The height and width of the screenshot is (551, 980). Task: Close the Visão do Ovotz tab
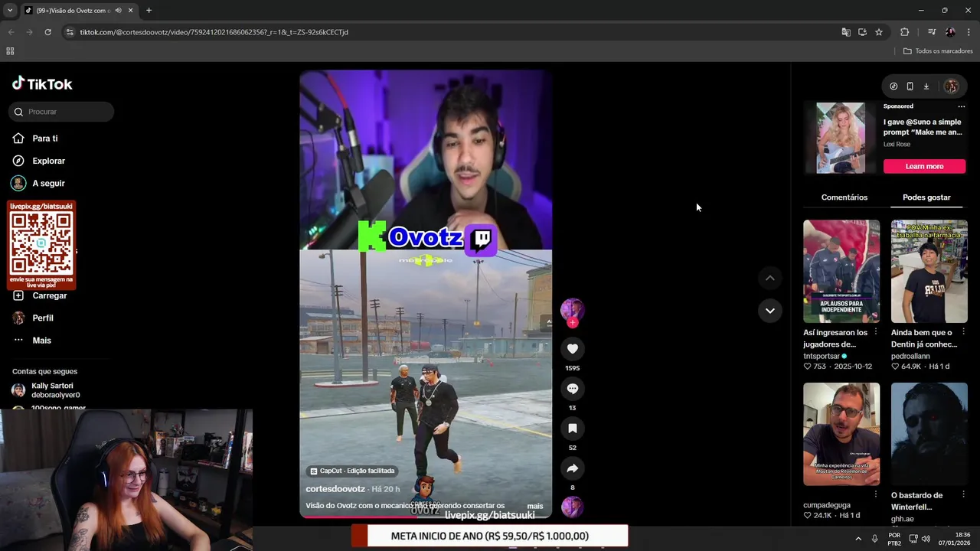[130, 11]
